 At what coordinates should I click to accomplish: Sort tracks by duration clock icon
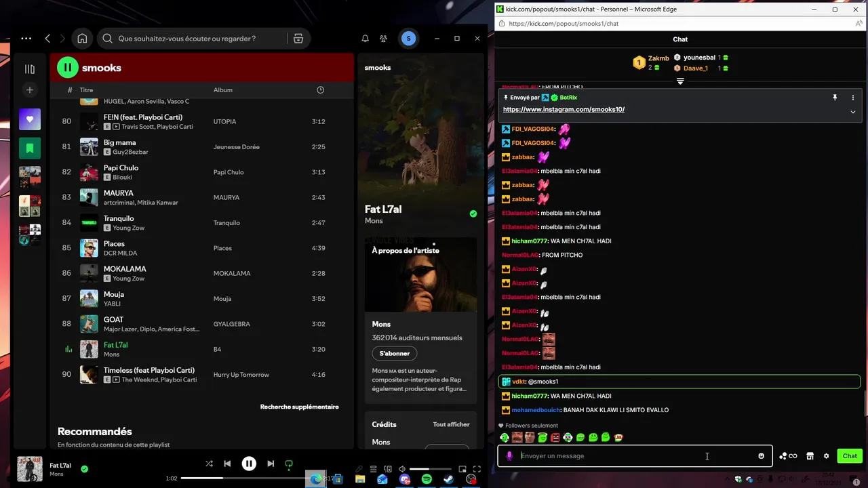(x=320, y=89)
